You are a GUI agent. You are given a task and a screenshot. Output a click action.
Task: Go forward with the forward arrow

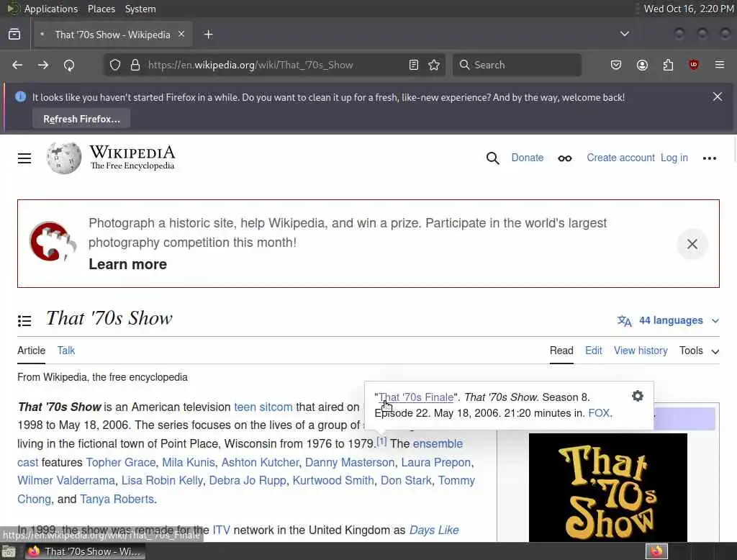point(43,65)
